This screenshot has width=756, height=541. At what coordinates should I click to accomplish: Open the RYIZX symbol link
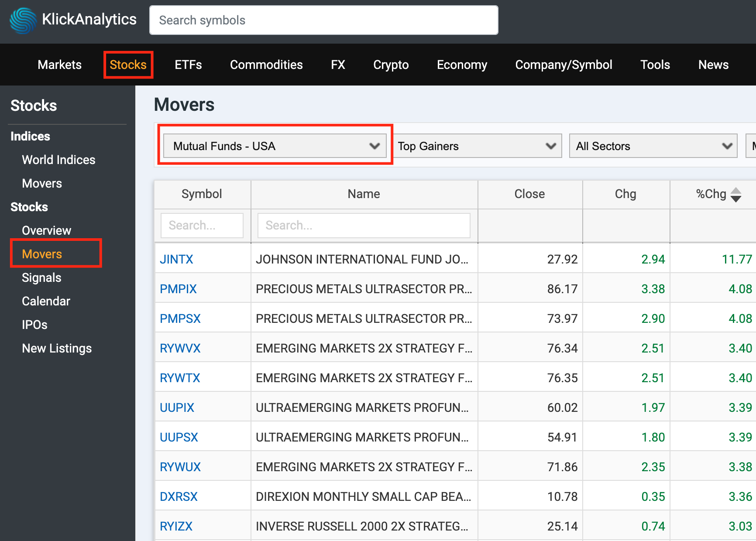176,526
